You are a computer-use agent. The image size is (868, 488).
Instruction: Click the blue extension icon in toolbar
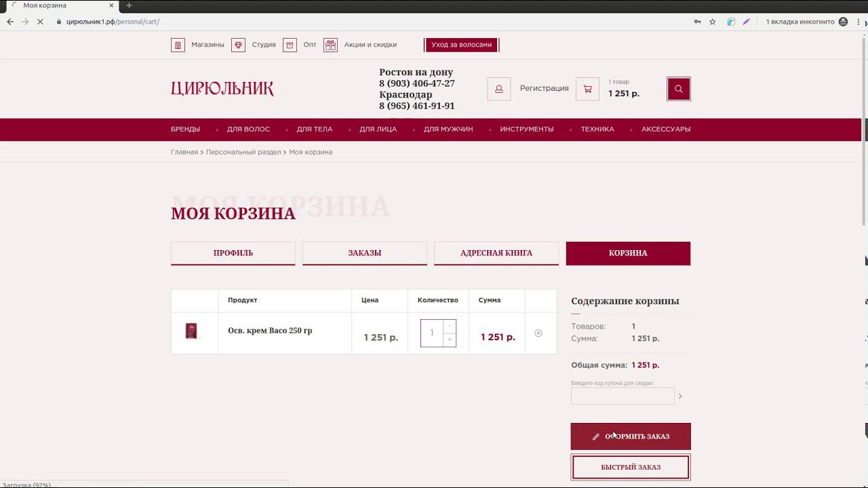click(731, 22)
